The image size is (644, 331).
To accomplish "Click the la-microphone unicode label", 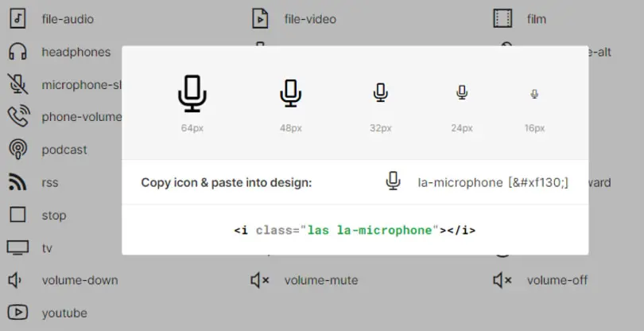I will (x=493, y=182).
